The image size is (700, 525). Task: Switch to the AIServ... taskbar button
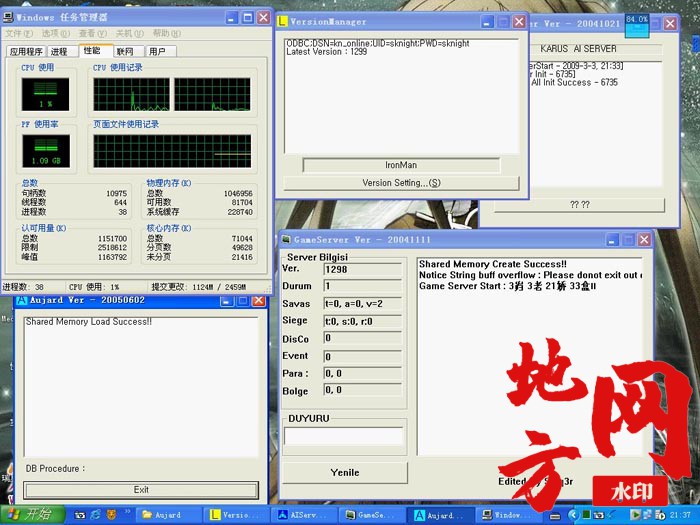click(304, 515)
